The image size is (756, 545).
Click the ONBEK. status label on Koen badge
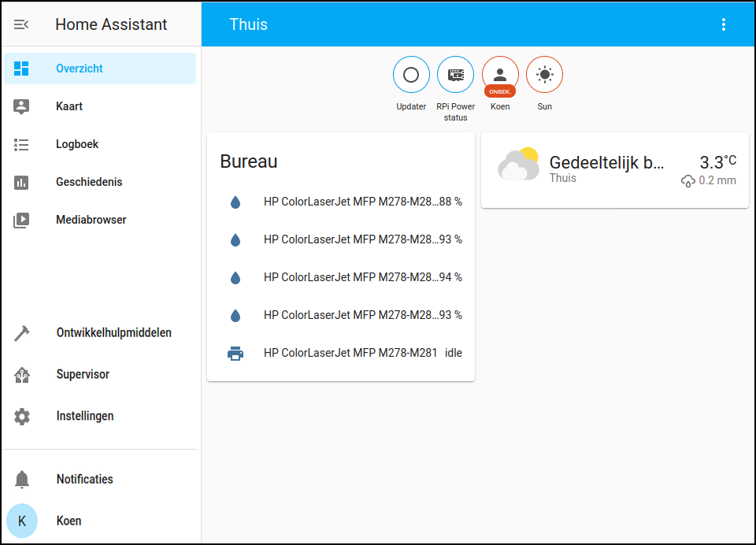point(500,91)
